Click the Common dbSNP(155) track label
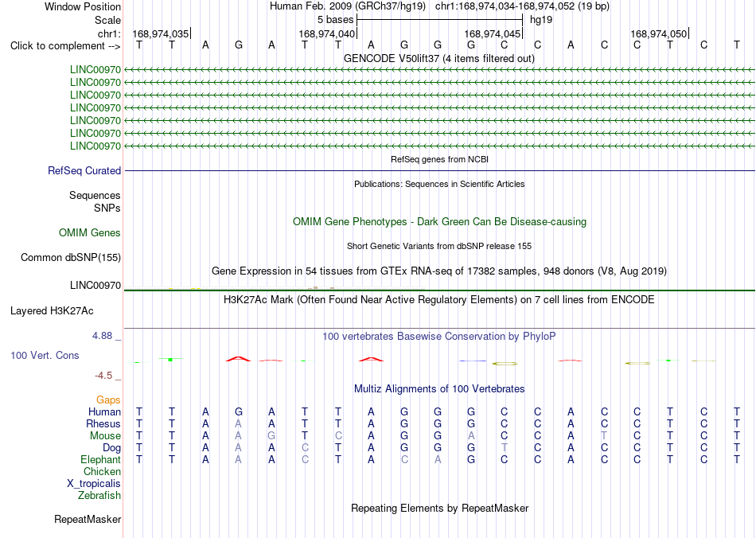The width and height of the screenshot is (756, 538). click(70, 257)
